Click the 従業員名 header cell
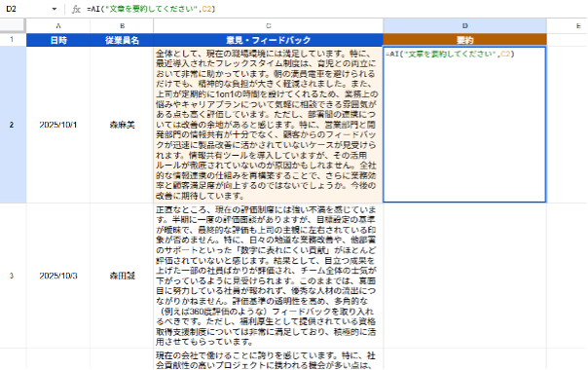588x370 pixels. click(122, 40)
